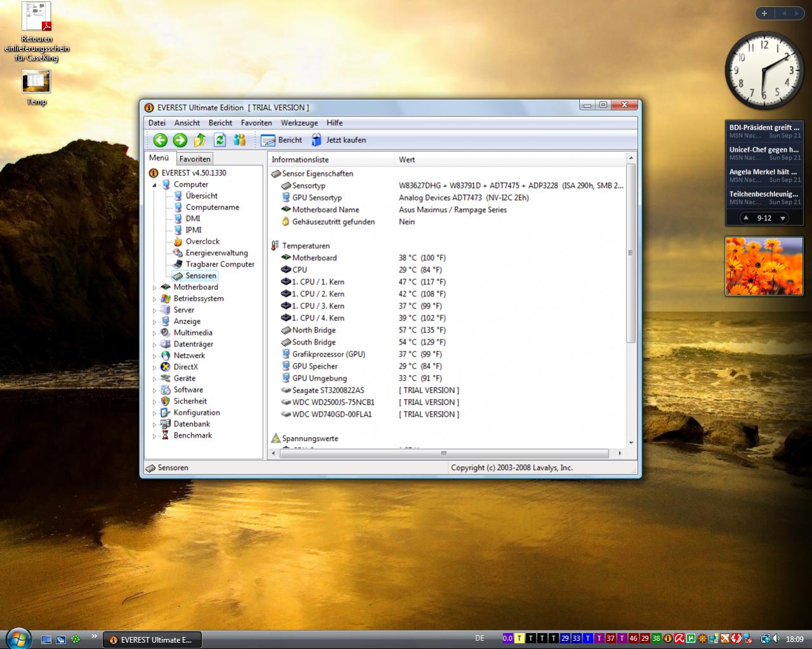Image resolution: width=812 pixels, height=649 pixels.
Task: Switch to the Favoriten tab
Action: coord(194,159)
